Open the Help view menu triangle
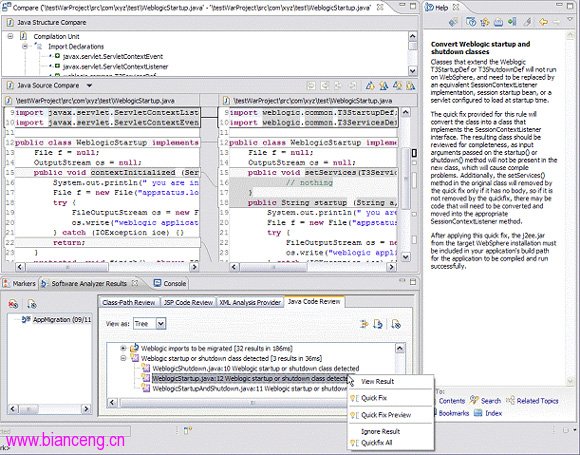 click(569, 19)
